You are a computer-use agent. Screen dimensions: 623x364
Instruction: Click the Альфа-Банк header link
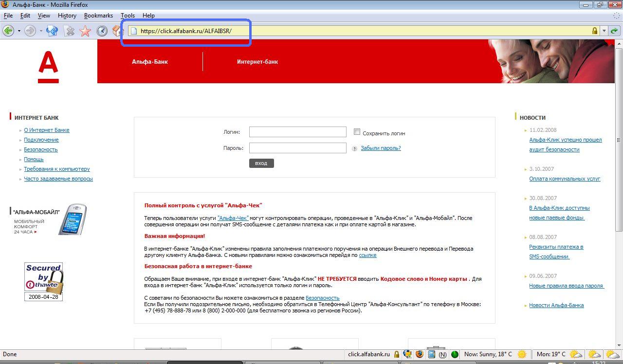point(150,62)
